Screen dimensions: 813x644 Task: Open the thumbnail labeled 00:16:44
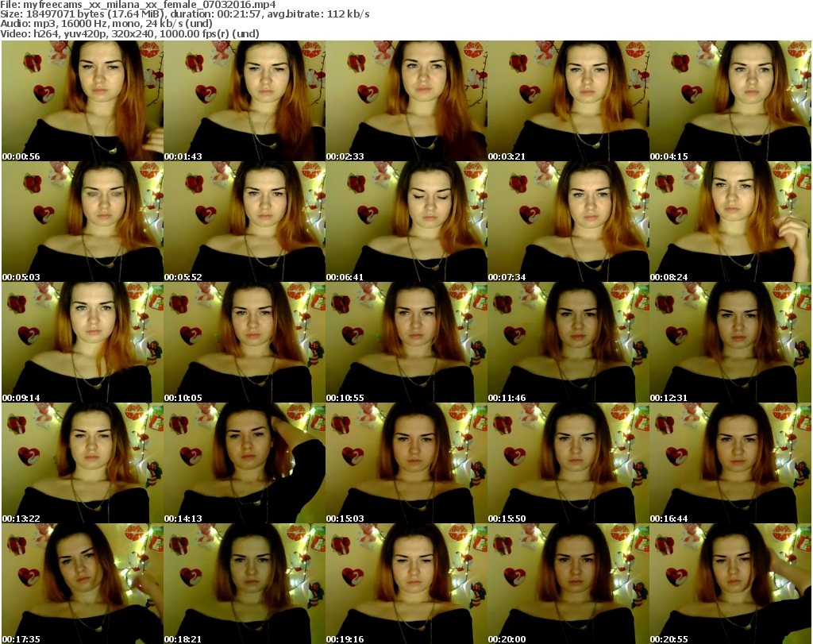pyautogui.click(x=730, y=463)
